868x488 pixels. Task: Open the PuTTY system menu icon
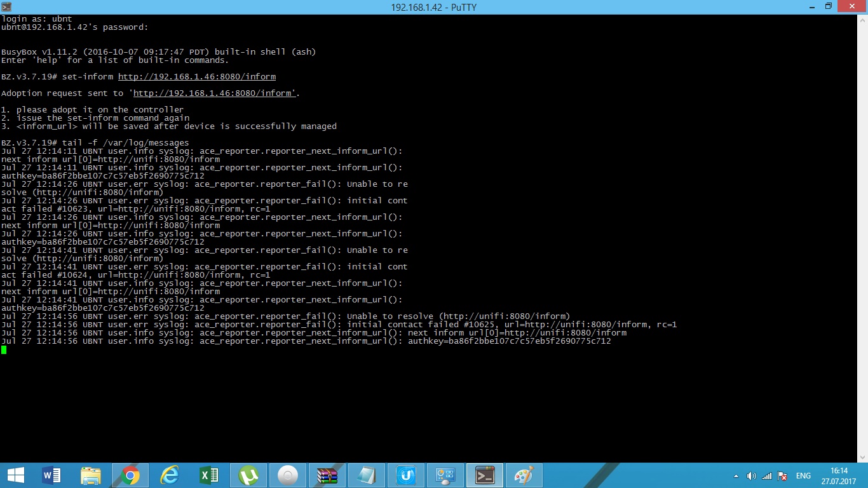coord(7,6)
